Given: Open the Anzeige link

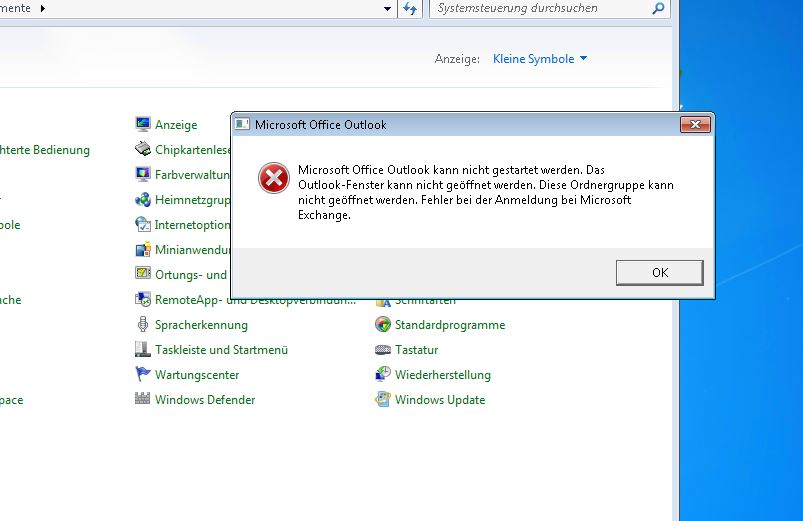Looking at the screenshot, I should (x=176, y=125).
